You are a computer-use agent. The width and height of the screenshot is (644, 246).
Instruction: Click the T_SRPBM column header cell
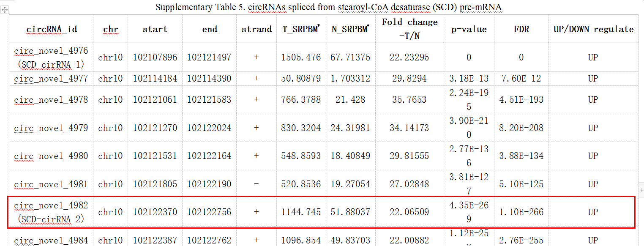[x=301, y=29]
